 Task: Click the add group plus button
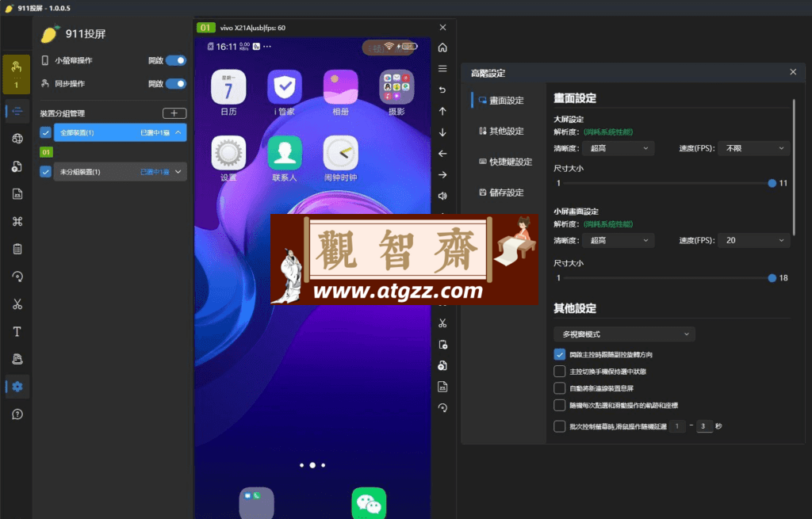[x=174, y=113]
